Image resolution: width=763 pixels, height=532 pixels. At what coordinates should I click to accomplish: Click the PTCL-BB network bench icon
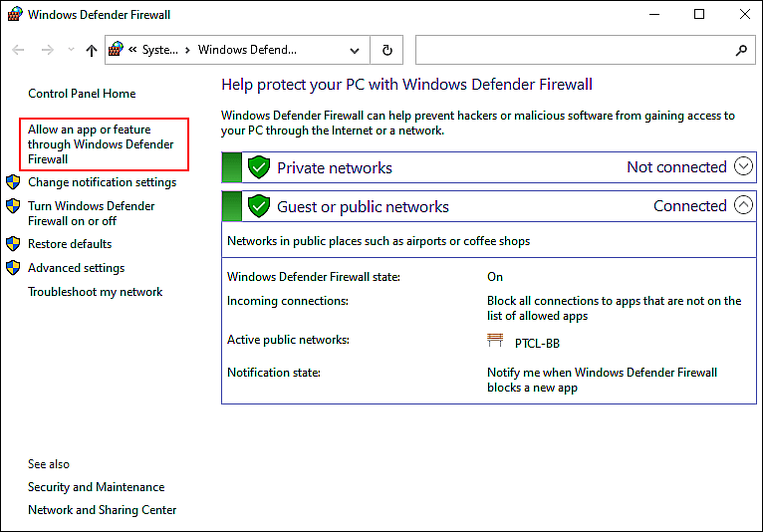(x=495, y=341)
